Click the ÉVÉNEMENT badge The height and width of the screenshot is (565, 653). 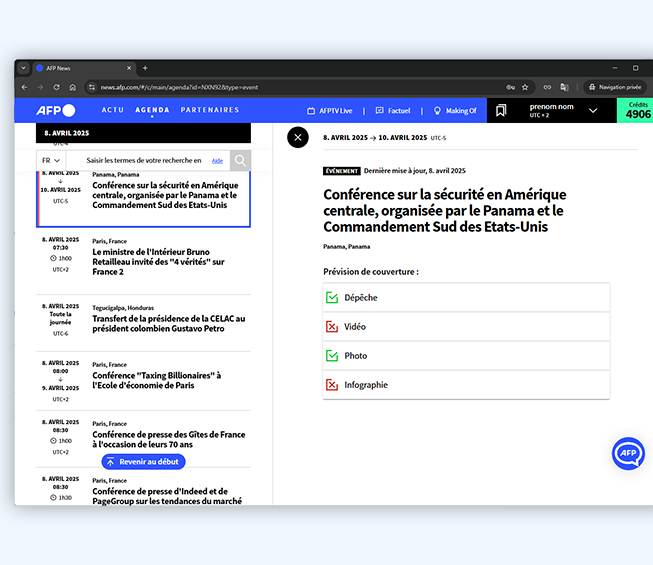click(341, 171)
